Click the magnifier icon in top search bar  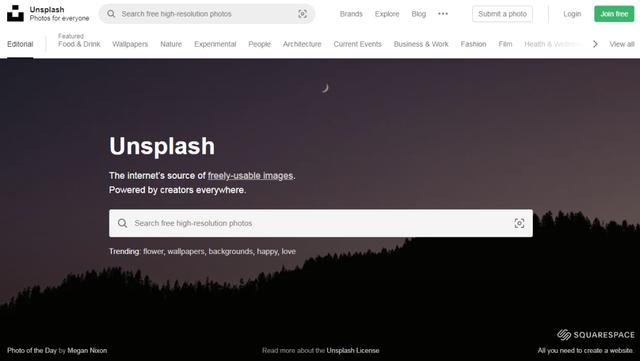(111, 14)
